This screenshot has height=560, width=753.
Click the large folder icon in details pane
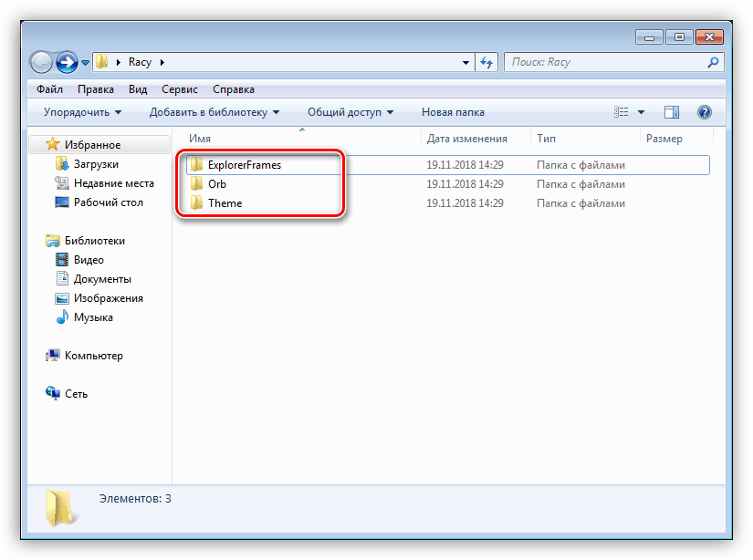[60, 508]
